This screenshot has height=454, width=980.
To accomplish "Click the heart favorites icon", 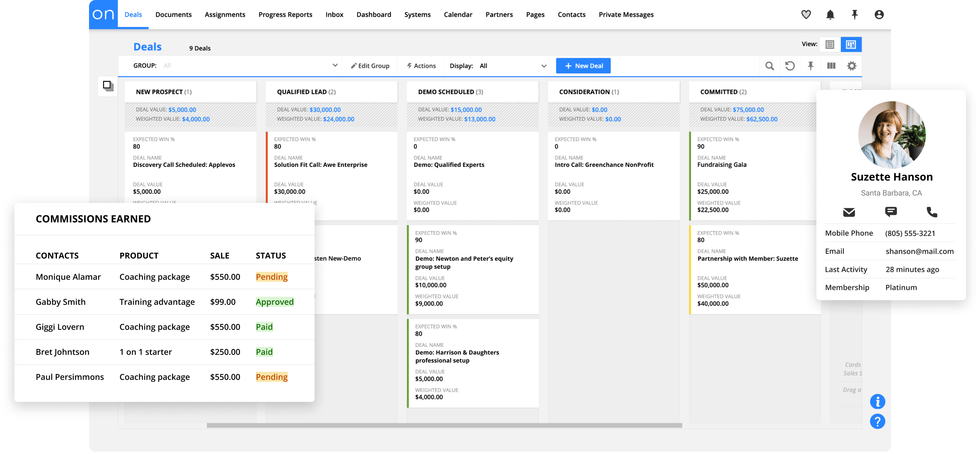I will (x=806, y=14).
